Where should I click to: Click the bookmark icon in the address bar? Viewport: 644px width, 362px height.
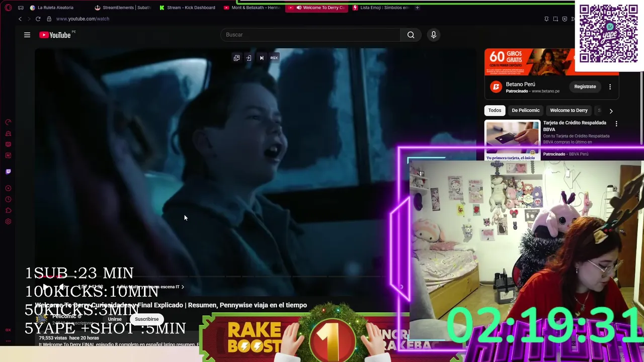pos(546,19)
